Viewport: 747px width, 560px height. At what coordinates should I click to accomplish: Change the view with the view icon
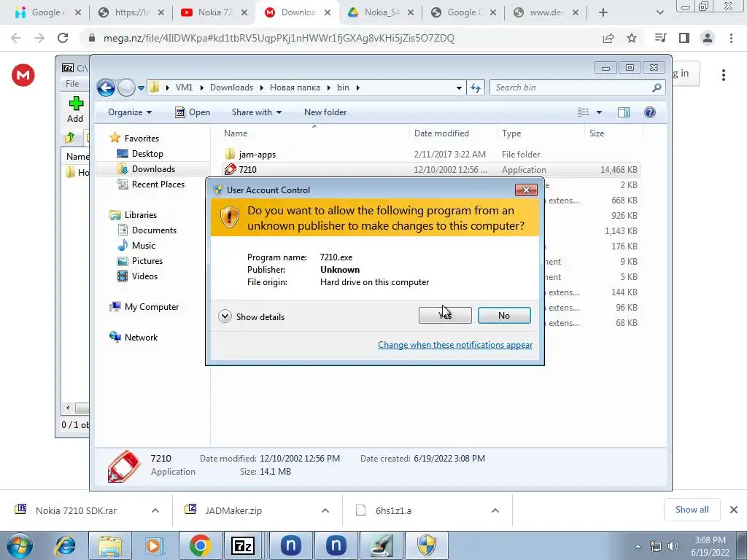coord(584,112)
